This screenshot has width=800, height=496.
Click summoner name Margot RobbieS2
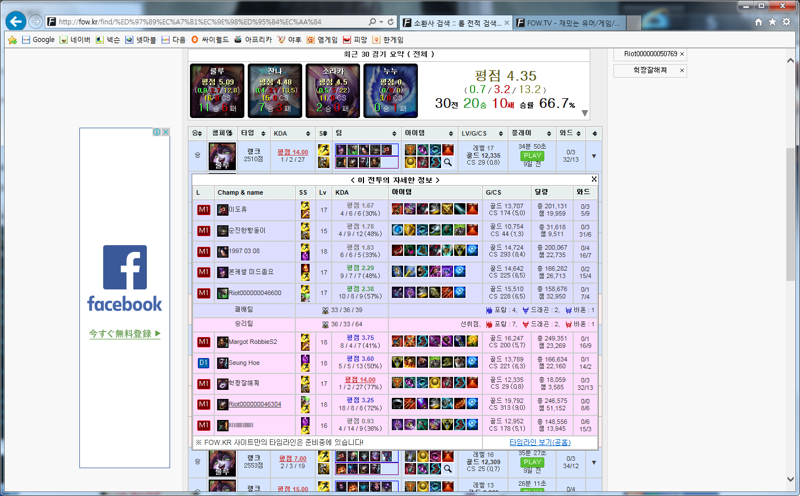(x=253, y=342)
